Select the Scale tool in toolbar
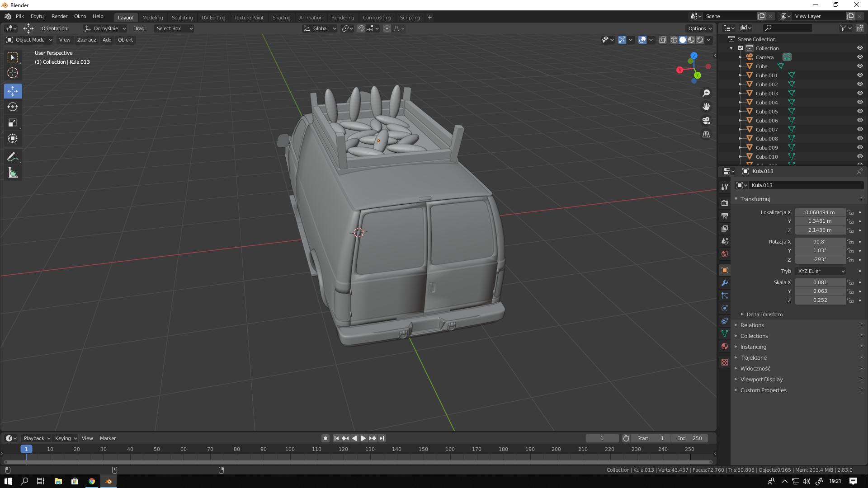The image size is (868, 488). pos(13,122)
